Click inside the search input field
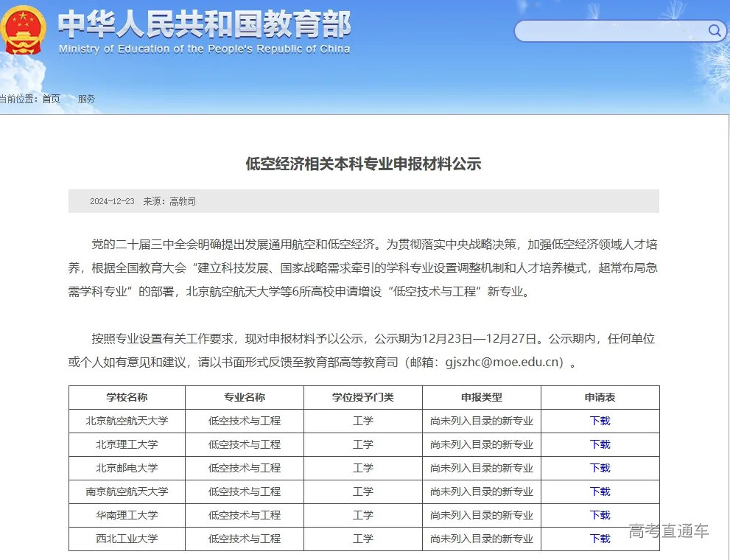Viewport: 730px width, 560px height. (611, 30)
